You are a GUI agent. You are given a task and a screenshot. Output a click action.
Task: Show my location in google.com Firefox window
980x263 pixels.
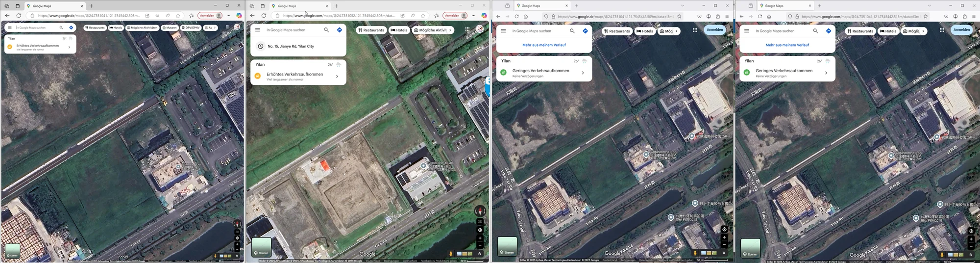click(971, 231)
